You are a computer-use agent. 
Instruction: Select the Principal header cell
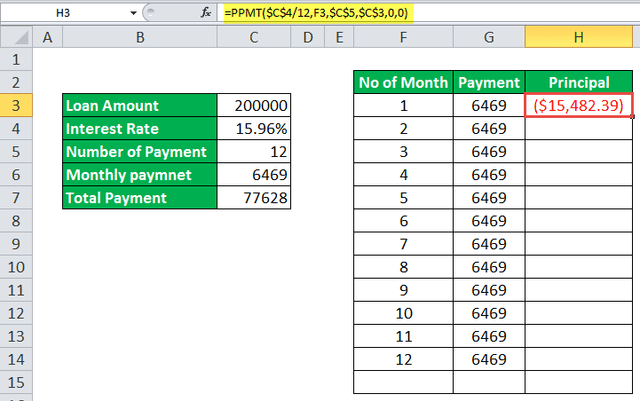[x=579, y=82]
